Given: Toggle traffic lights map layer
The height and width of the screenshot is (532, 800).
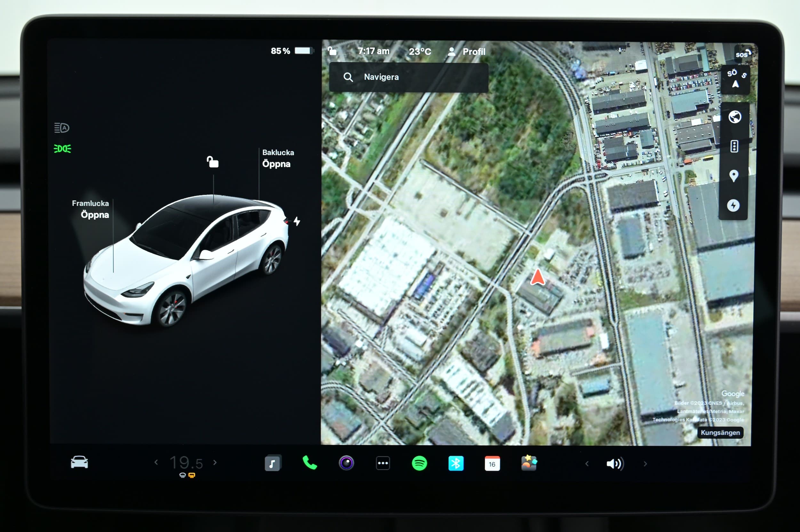Looking at the screenshot, I should pyautogui.click(x=734, y=146).
